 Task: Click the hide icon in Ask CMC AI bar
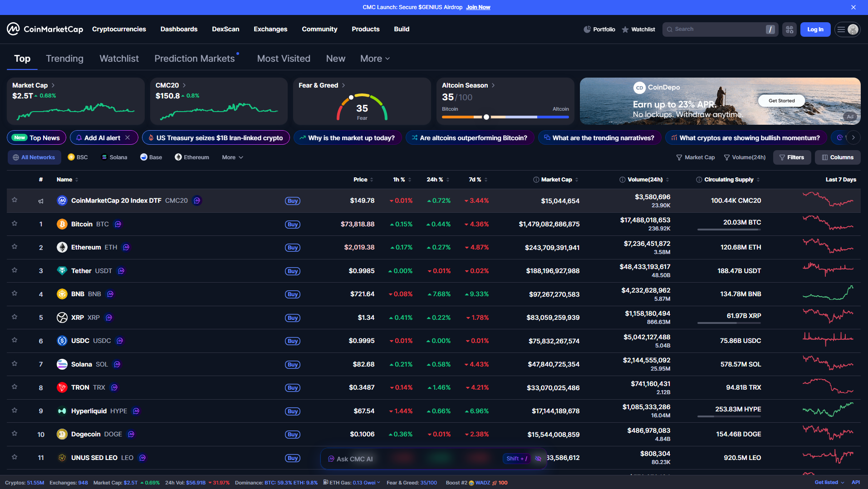[538, 459]
